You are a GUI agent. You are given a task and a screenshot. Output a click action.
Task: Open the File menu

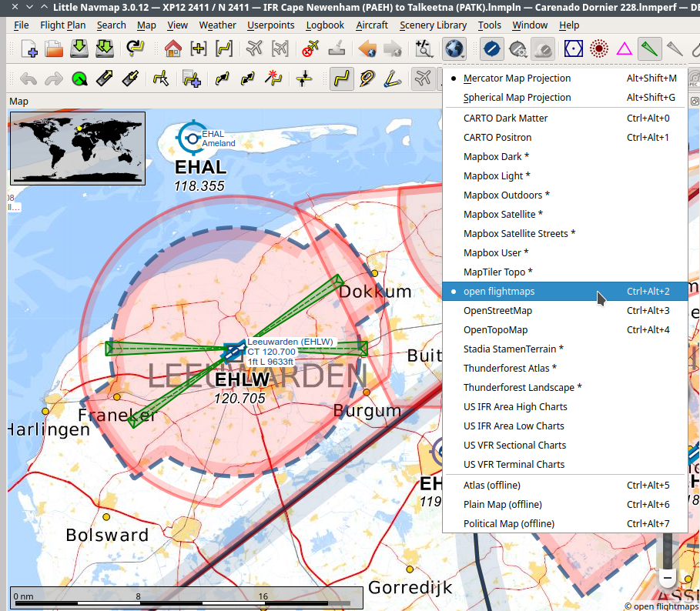21,25
